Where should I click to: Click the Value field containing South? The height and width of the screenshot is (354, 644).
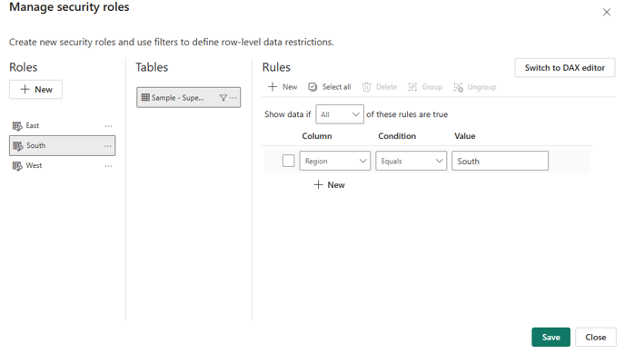click(x=500, y=161)
